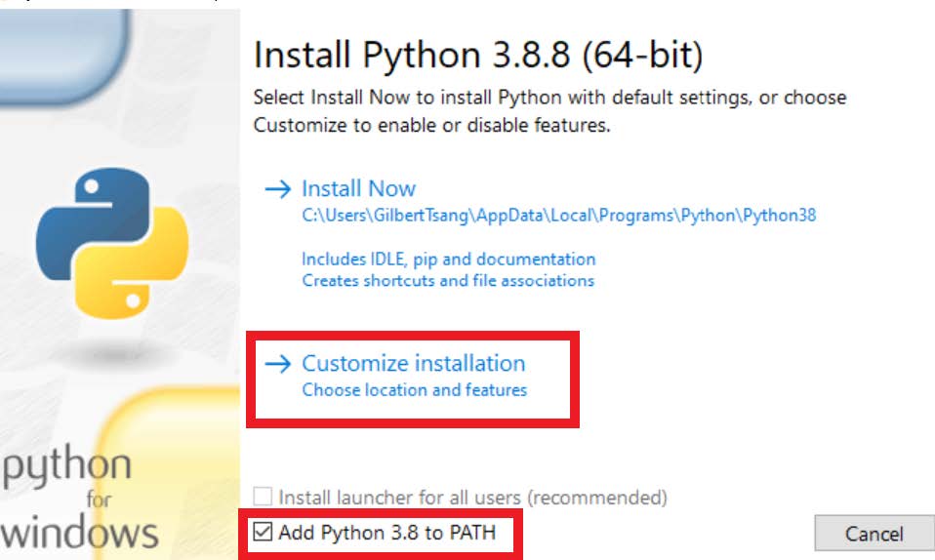Click the Python snake logo
935x560 pixels.
(x=112, y=243)
